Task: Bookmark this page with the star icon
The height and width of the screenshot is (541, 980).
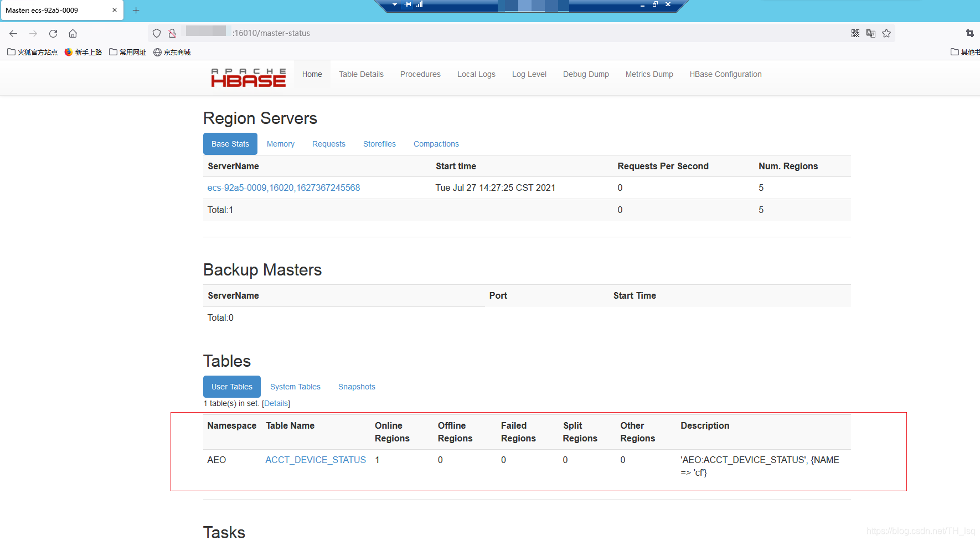Action: (886, 33)
